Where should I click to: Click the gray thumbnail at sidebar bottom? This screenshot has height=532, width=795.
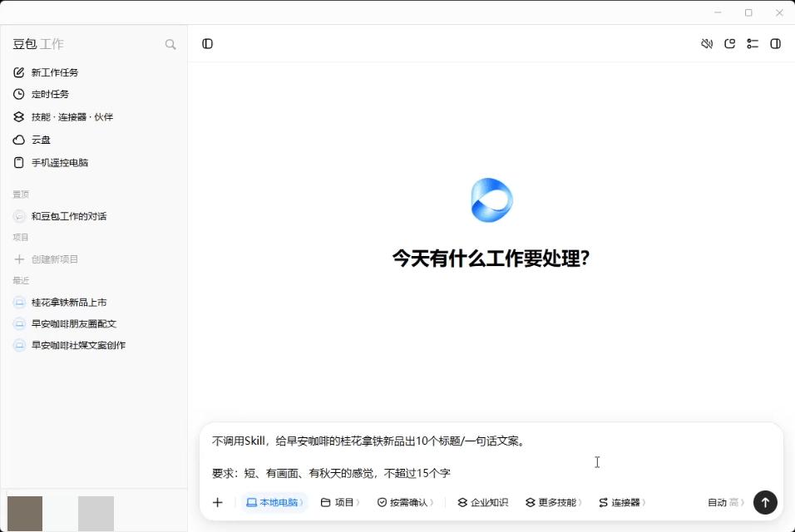96,514
